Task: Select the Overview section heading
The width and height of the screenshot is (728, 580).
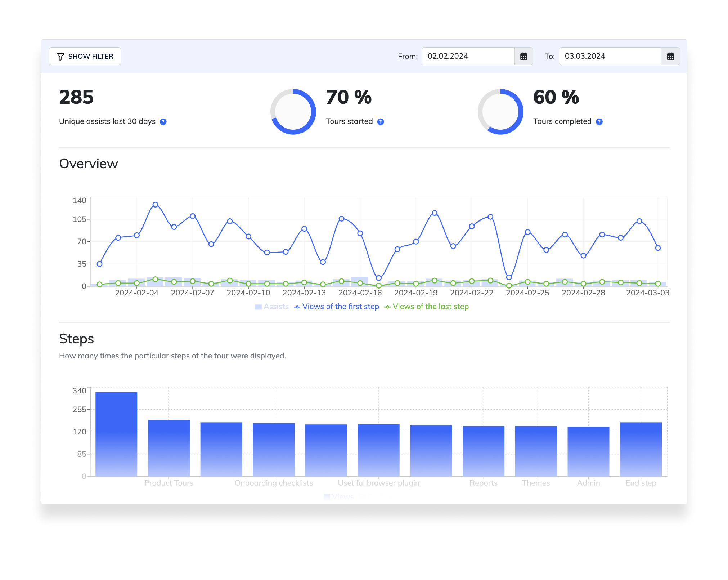Action: pyautogui.click(x=88, y=163)
